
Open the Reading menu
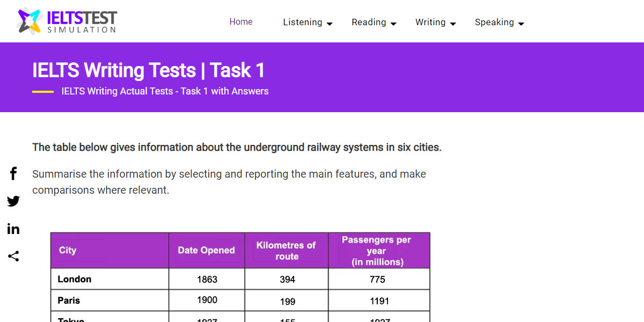(x=369, y=22)
